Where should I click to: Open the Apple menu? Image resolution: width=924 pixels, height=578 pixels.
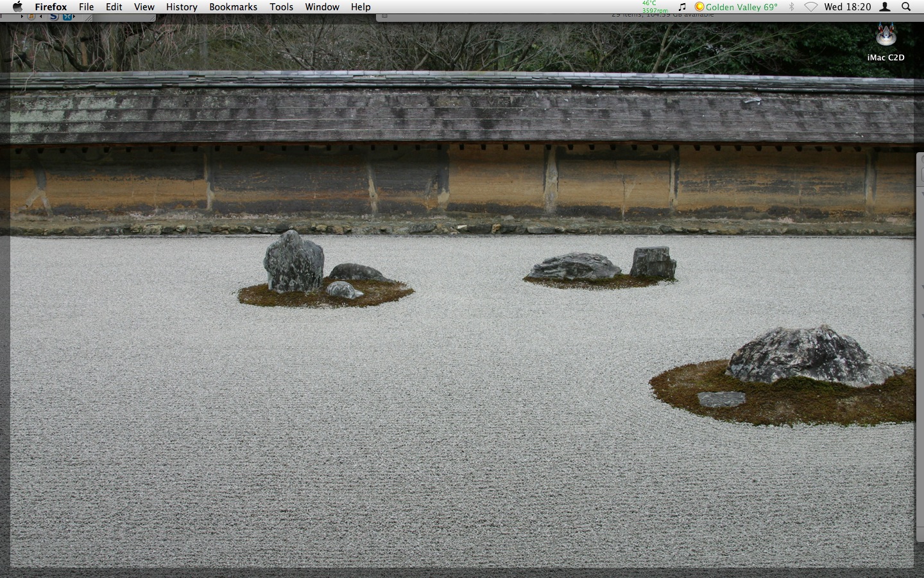point(17,7)
